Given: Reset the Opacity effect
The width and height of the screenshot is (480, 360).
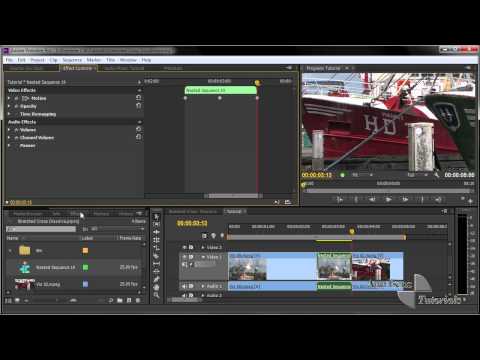Looking at the screenshot, I should pyautogui.click(x=139, y=106).
